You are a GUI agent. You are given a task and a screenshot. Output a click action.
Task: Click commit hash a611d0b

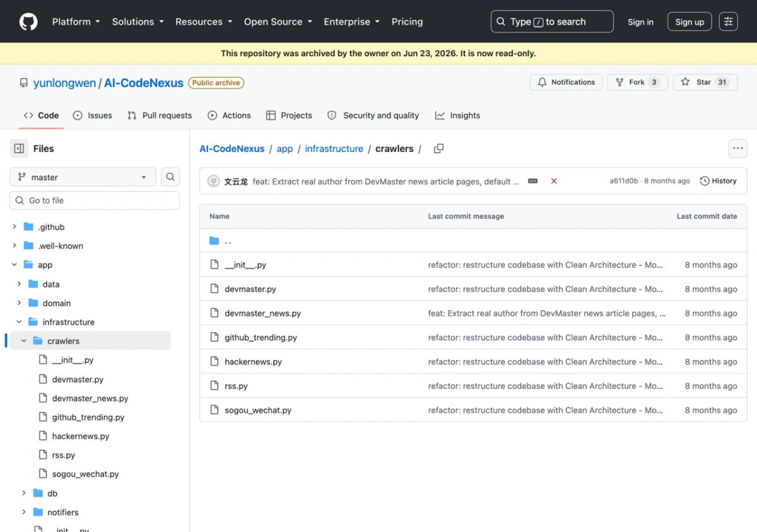(623, 181)
